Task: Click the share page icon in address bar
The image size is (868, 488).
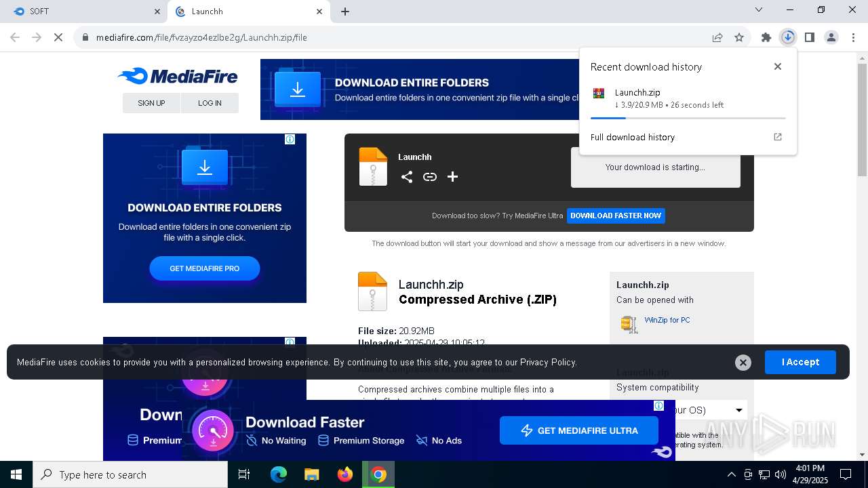Action: [717, 37]
